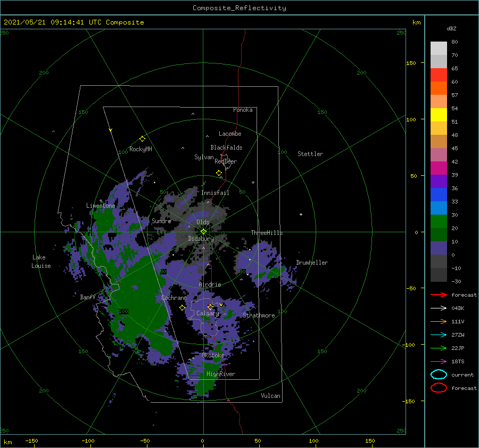Click the HighRiver city label

[x=221, y=374]
